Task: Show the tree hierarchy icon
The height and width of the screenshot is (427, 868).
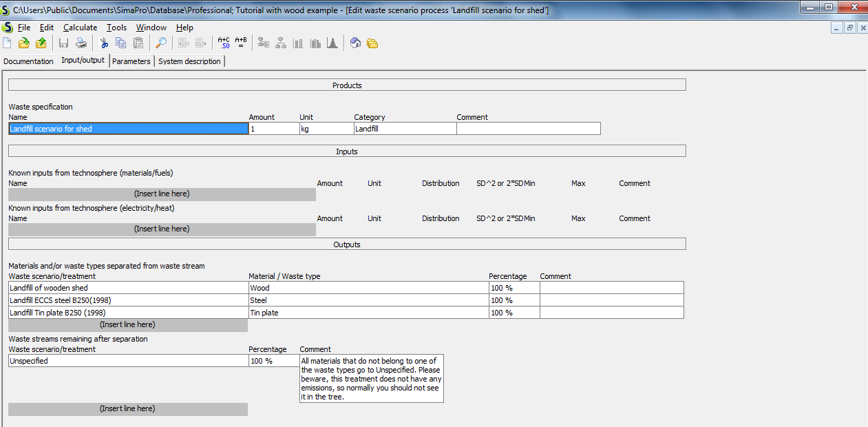Action: [x=281, y=43]
